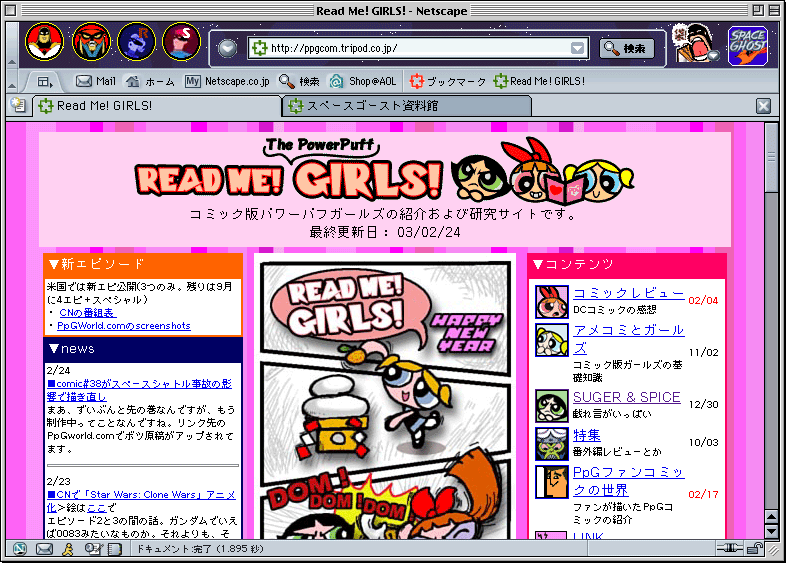
Task: Click the Blossom thumbnail beside コミックレビュー
Action: pyautogui.click(x=551, y=302)
